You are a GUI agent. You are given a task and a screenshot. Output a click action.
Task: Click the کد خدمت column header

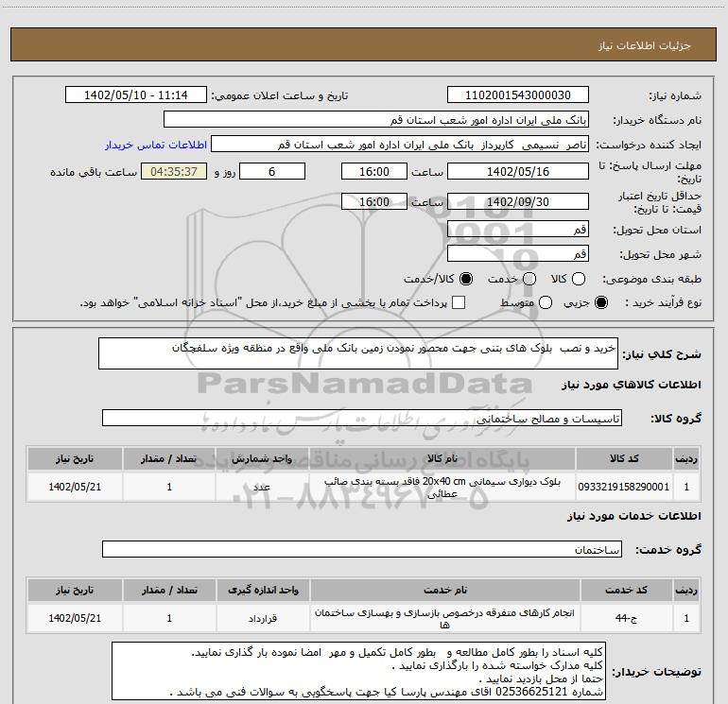click(626, 590)
